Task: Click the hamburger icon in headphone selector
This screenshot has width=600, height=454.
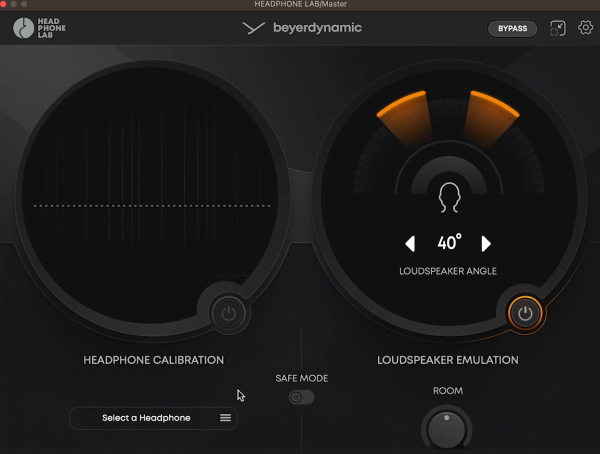Action: pyautogui.click(x=225, y=418)
